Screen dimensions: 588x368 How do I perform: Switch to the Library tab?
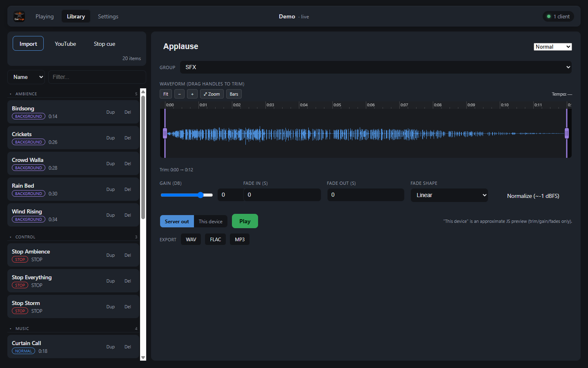pyautogui.click(x=76, y=16)
